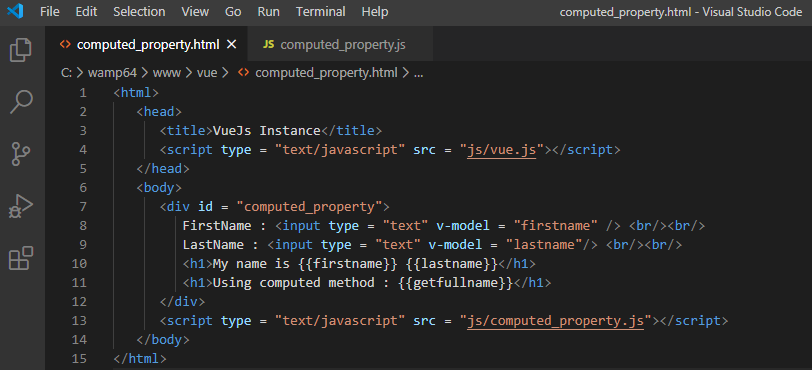Viewport: 812px width, 370px height.
Task: Click the "lastname" v-model value
Action: (544, 245)
